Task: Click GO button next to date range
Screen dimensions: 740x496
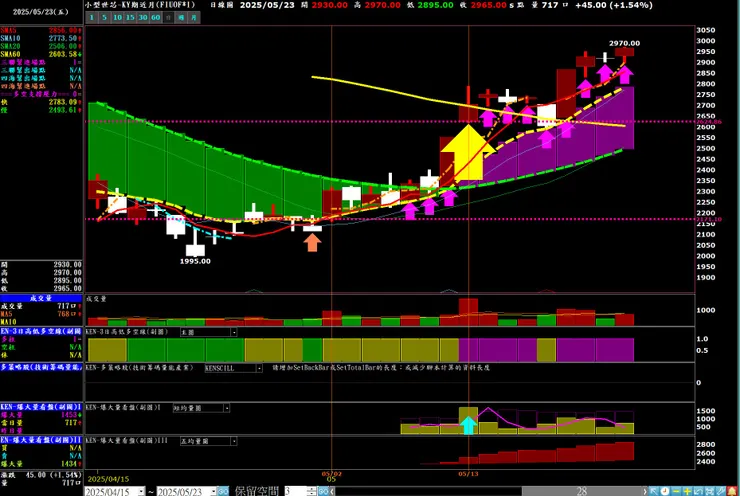Action: (x=223, y=491)
